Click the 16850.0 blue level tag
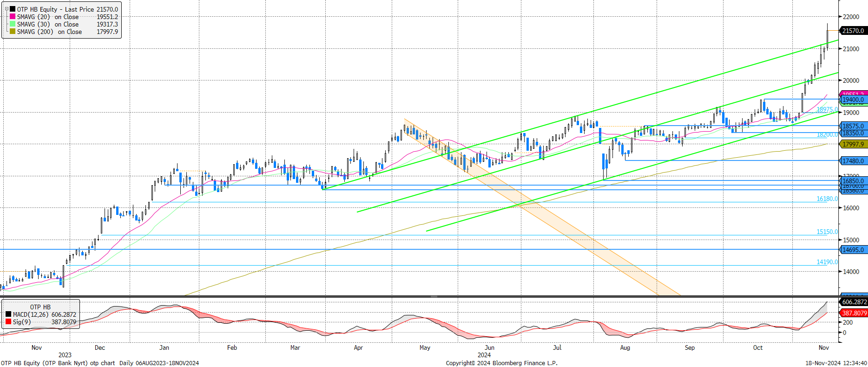The width and height of the screenshot is (868, 367). [x=853, y=181]
